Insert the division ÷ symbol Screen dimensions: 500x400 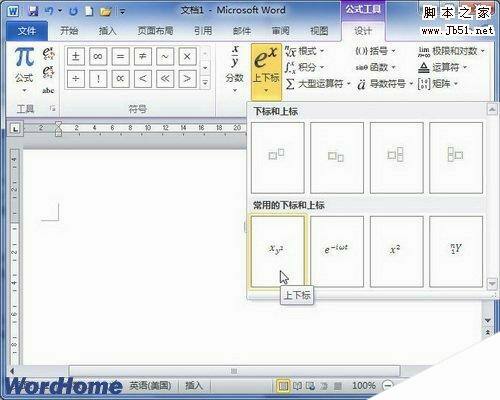(x=76, y=79)
